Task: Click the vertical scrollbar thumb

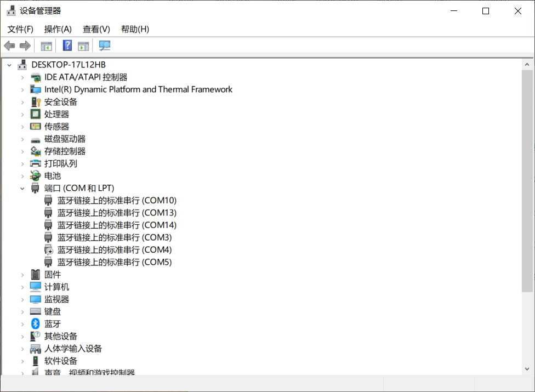Action: [527, 181]
